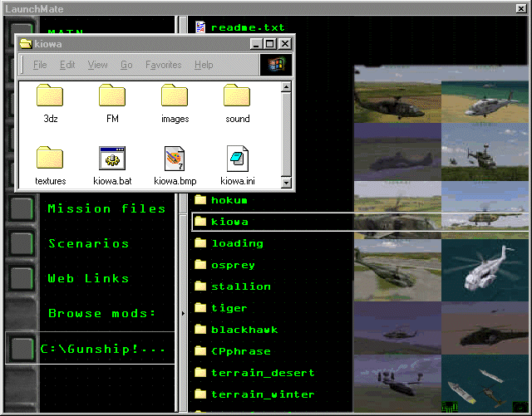Viewport: 532px width, 416px height.
Task: Click the blackhawk folder icon
Action: point(200,329)
